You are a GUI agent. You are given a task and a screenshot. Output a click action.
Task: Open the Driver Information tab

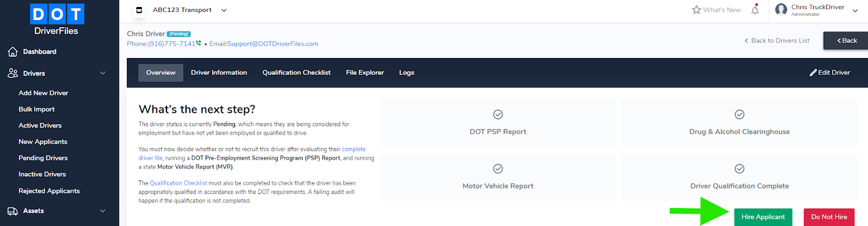(219, 73)
